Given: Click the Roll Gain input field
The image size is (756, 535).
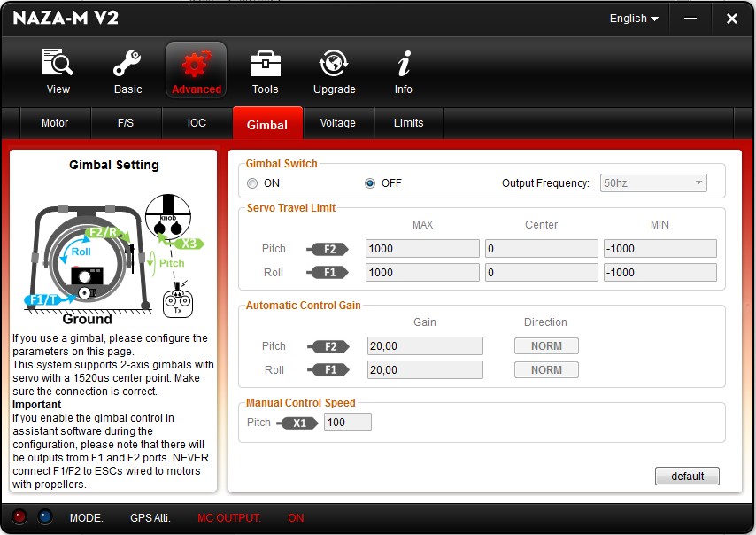Looking at the screenshot, I should (x=425, y=370).
